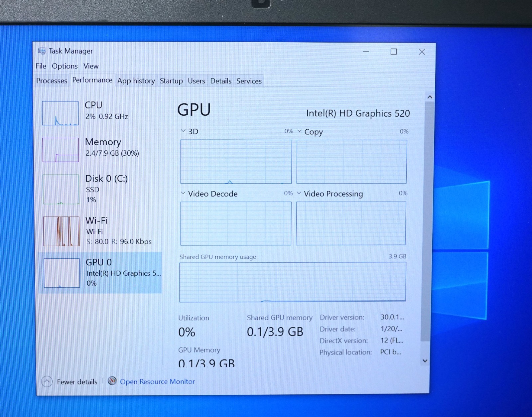Select the Memory usage mini graph
The width and height of the screenshot is (532, 417).
(61, 150)
